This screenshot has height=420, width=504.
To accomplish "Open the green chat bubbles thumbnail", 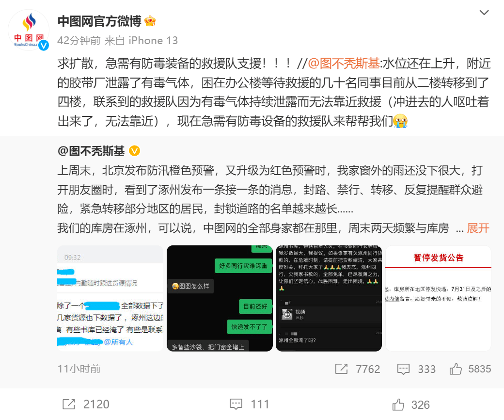I will pos(220,298).
